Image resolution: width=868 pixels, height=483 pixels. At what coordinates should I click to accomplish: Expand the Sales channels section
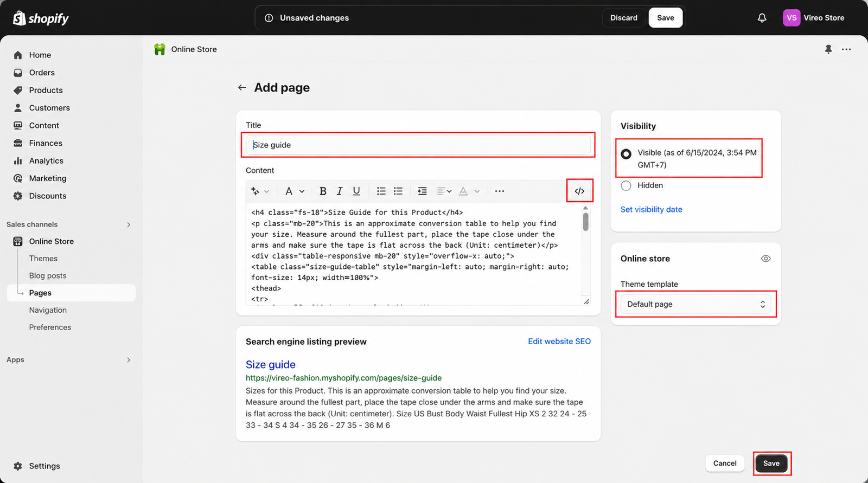tap(129, 224)
